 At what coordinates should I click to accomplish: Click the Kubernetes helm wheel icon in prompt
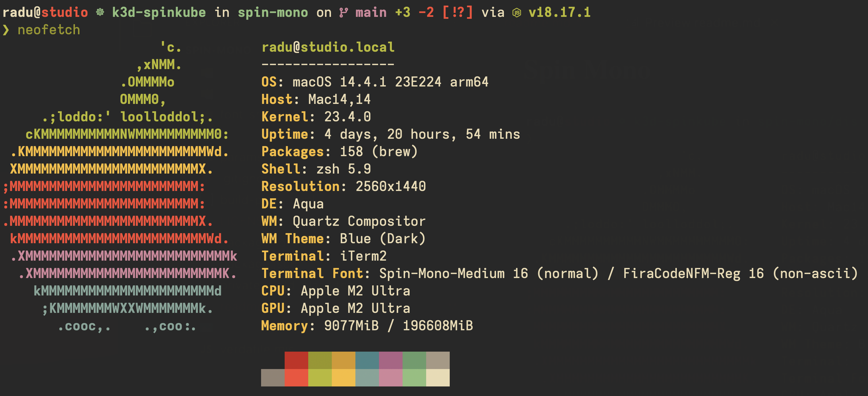point(100,12)
